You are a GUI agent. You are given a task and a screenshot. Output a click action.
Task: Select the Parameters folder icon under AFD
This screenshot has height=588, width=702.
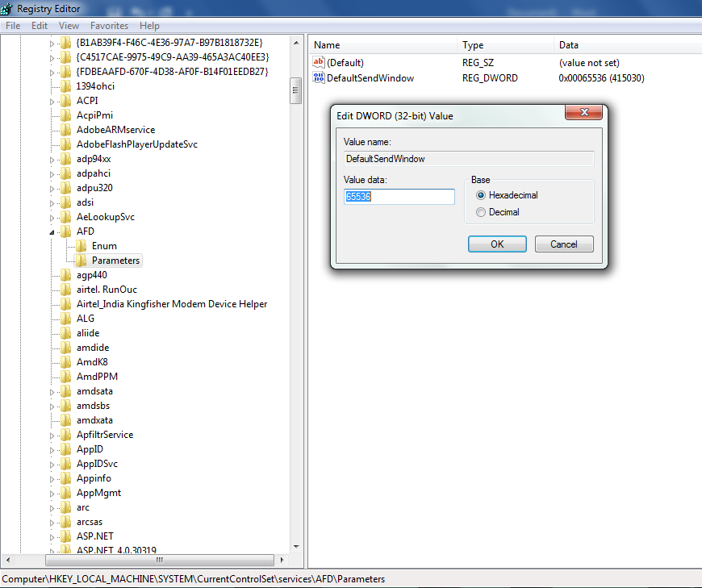click(81, 261)
